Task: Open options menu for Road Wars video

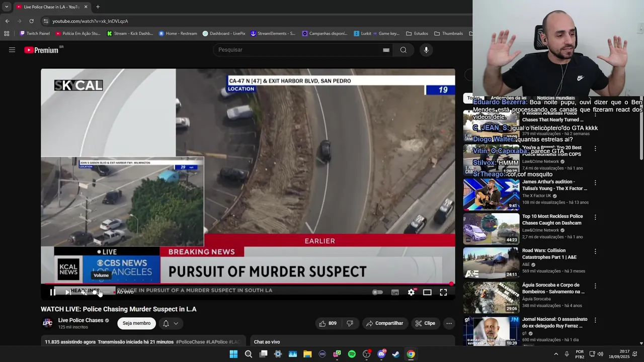Action: pos(595,251)
